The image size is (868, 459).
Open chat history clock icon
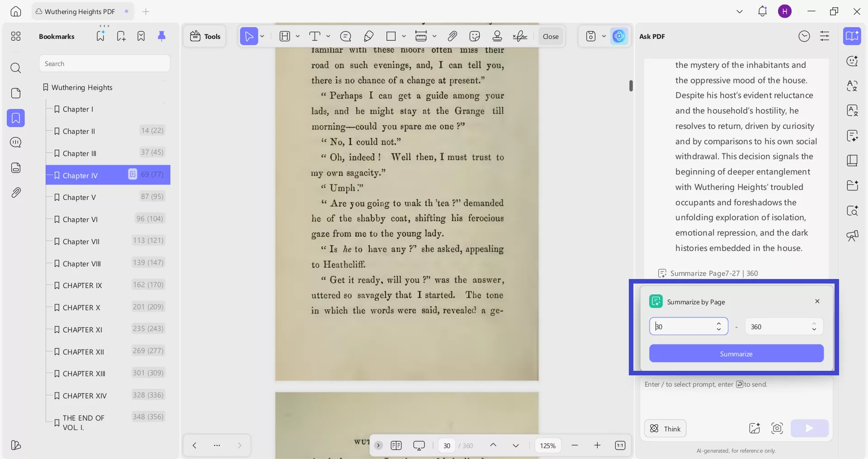pos(804,36)
